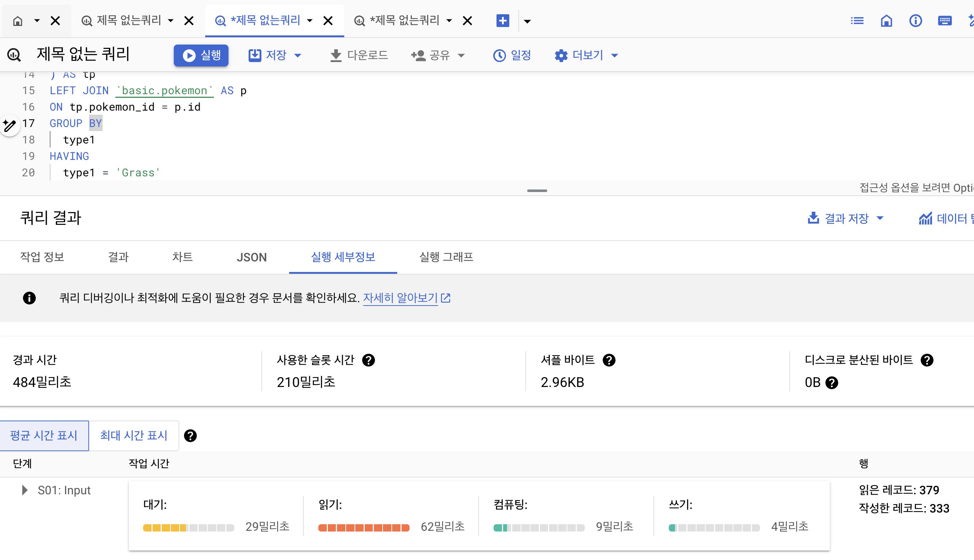Switch to first 제목 없는쿼리 tab
This screenshot has width=974, height=560.
click(x=122, y=20)
